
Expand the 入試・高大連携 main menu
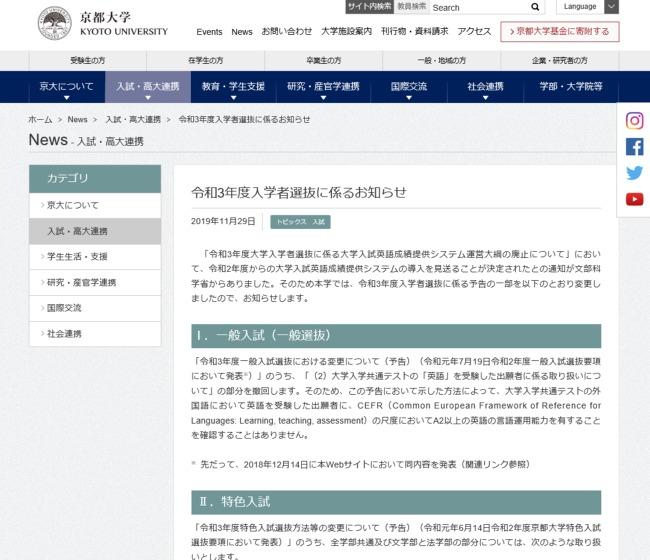148,87
